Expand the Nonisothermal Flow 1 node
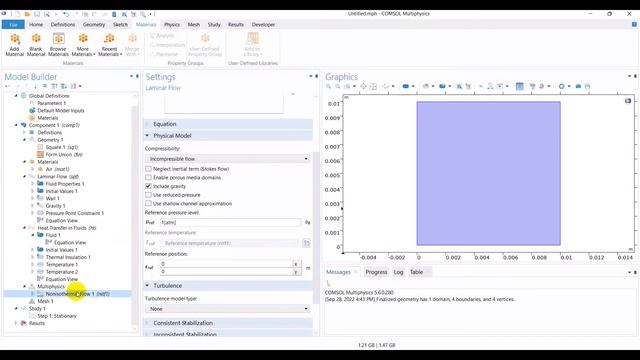 [32, 293]
